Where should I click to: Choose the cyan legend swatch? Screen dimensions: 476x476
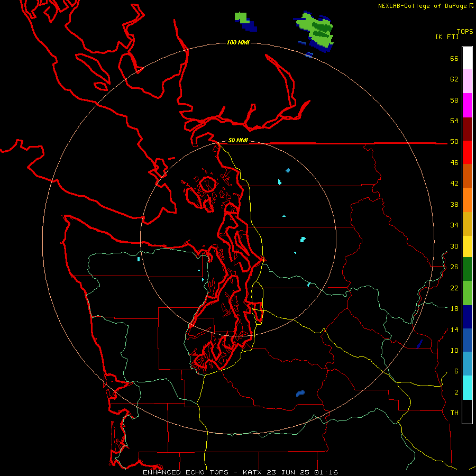click(x=467, y=388)
